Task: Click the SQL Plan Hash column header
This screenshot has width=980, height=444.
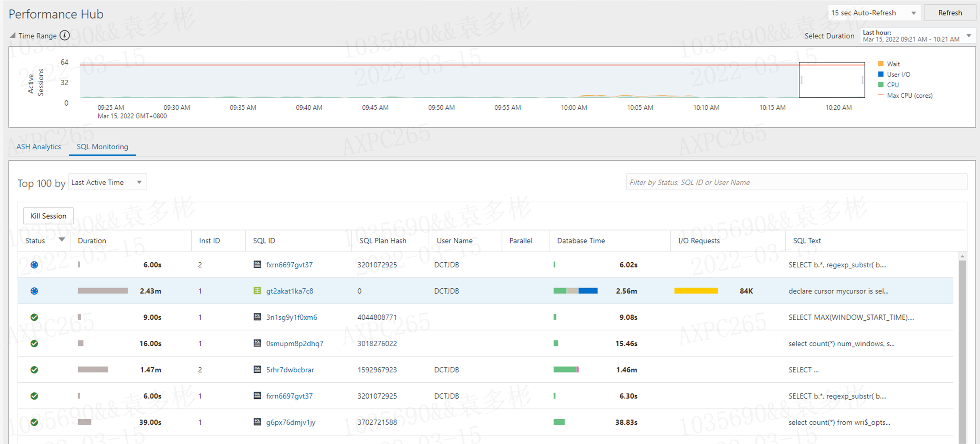Action: (383, 241)
